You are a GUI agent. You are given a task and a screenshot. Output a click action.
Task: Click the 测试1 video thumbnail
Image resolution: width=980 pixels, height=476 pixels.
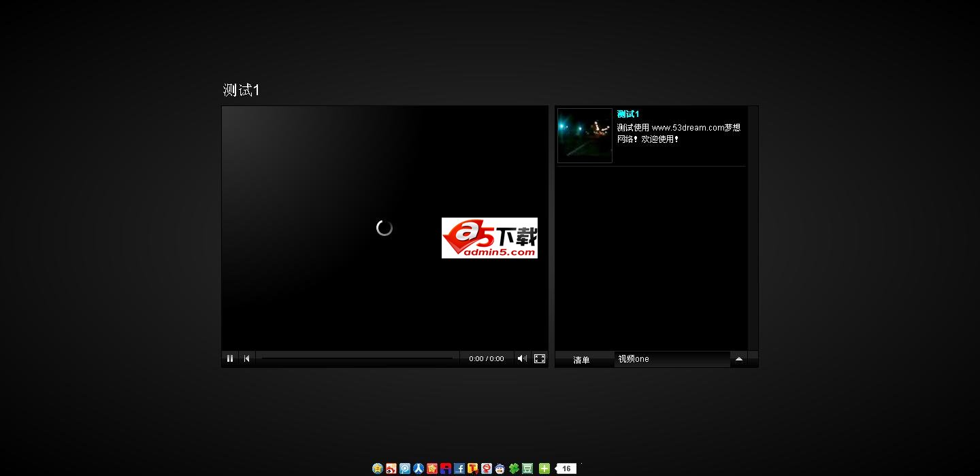coord(585,136)
